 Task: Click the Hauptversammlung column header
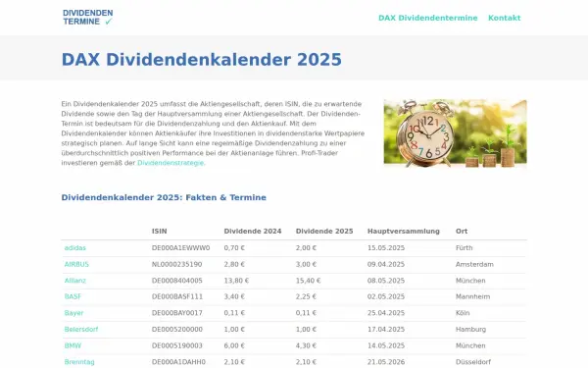pyautogui.click(x=404, y=232)
